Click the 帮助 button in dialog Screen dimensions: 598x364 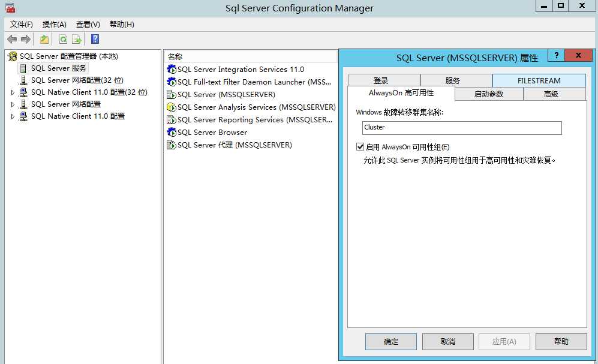(561, 341)
